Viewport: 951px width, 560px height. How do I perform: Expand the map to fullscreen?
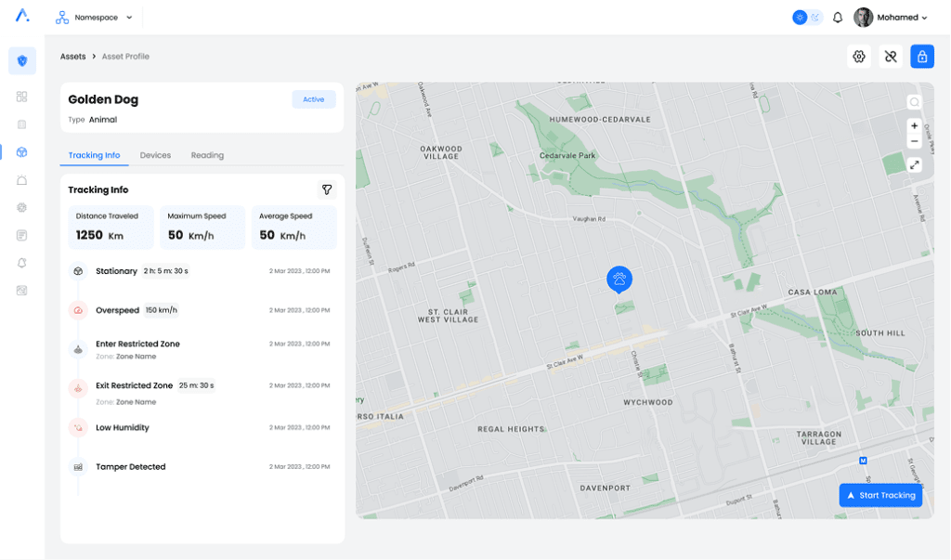point(915,164)
